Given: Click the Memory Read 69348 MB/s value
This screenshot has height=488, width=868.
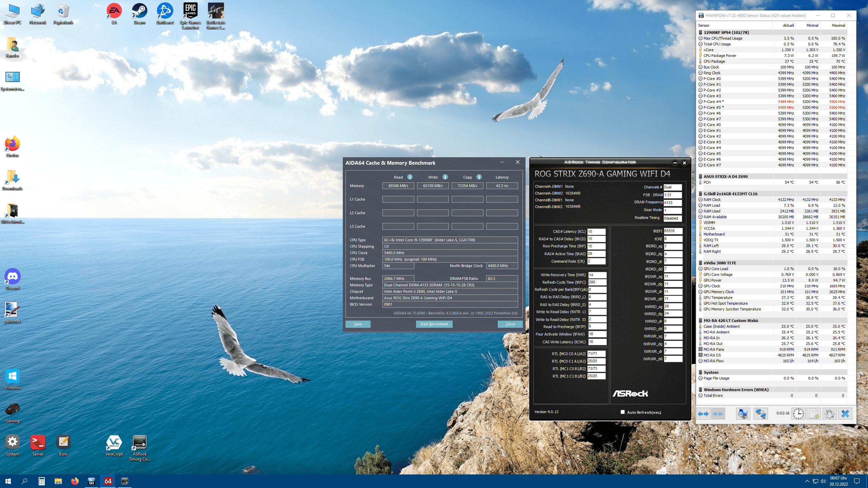Looking at the screenshot, I should pyautogui.click(x=398, y=186).
